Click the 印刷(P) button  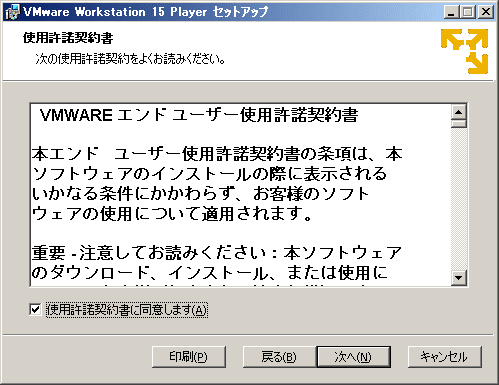pyautogui.click(x=189, y=357)
